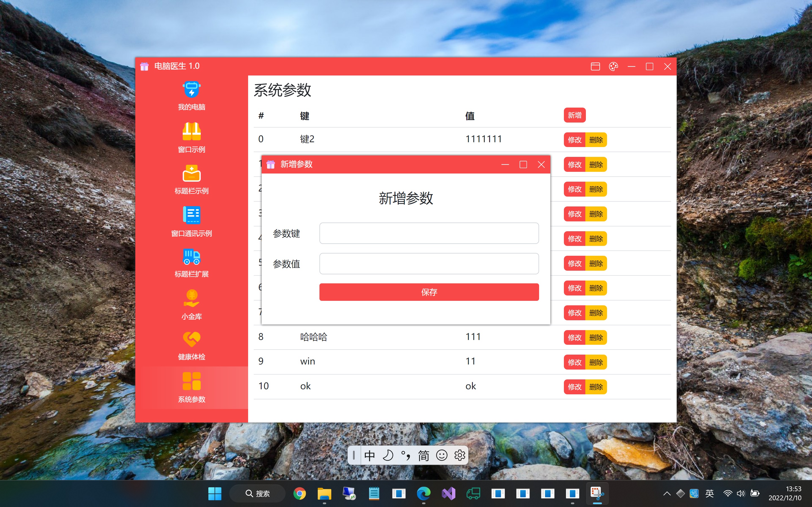Screen dimensions: 812x507
Task: Open the Microsoft Edge taskbar icon
Action: tap(423, 493)
